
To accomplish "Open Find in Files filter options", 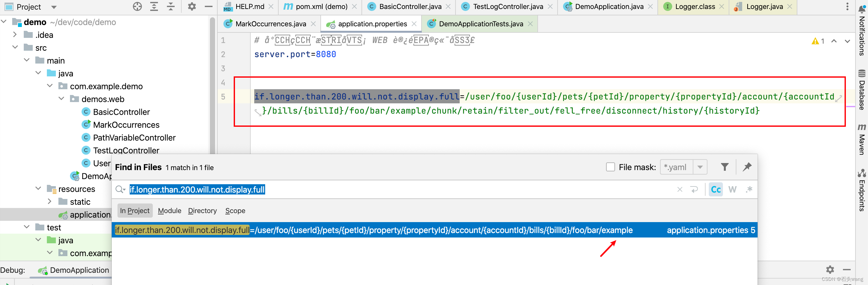I will [725, 167].
